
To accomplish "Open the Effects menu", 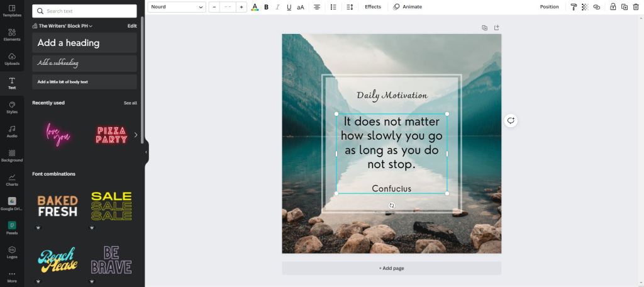I will 372,7.
